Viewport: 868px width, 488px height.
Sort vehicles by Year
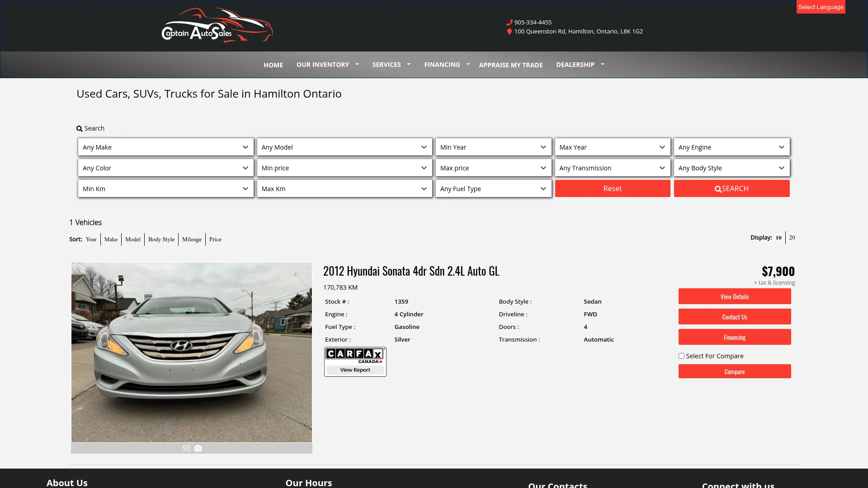(x=91, y=239)
